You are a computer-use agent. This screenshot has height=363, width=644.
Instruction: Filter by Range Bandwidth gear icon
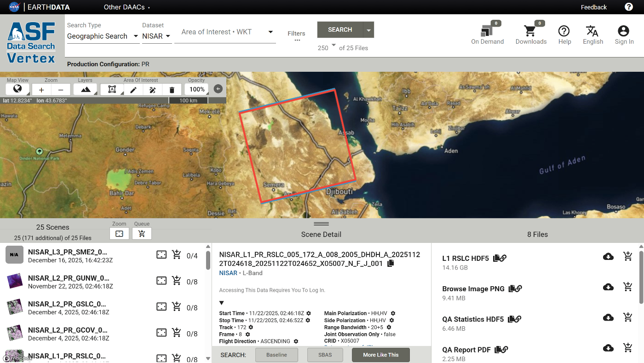[389, 328]
